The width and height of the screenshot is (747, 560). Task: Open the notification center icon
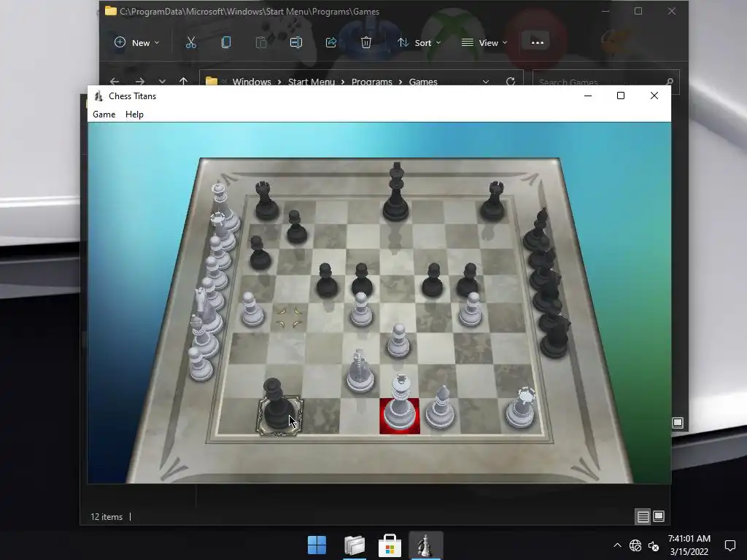(729, 545)
